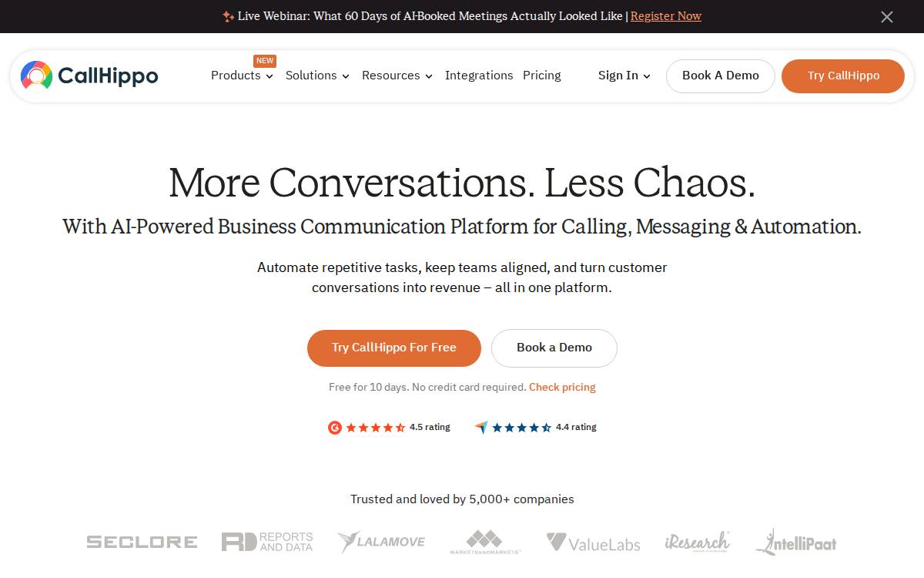Image resolution: width=924 pixels, height=578 pixels.
Task: Click the G2 rating logo icon
Action: (x=335, y=427)
